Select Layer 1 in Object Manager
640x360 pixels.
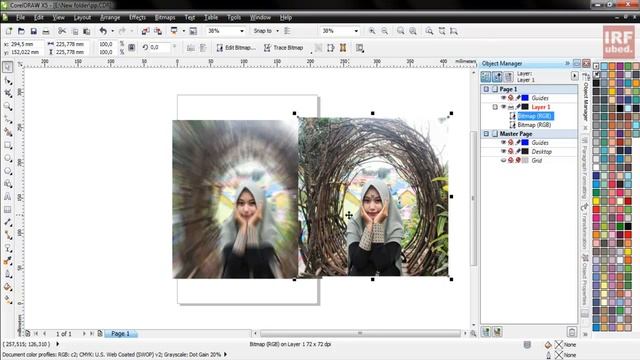pos(541,107)
